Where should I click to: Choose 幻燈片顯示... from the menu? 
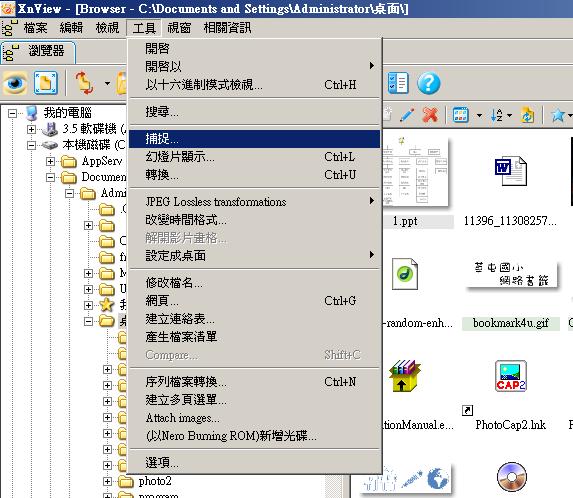[x=254, y=157]
